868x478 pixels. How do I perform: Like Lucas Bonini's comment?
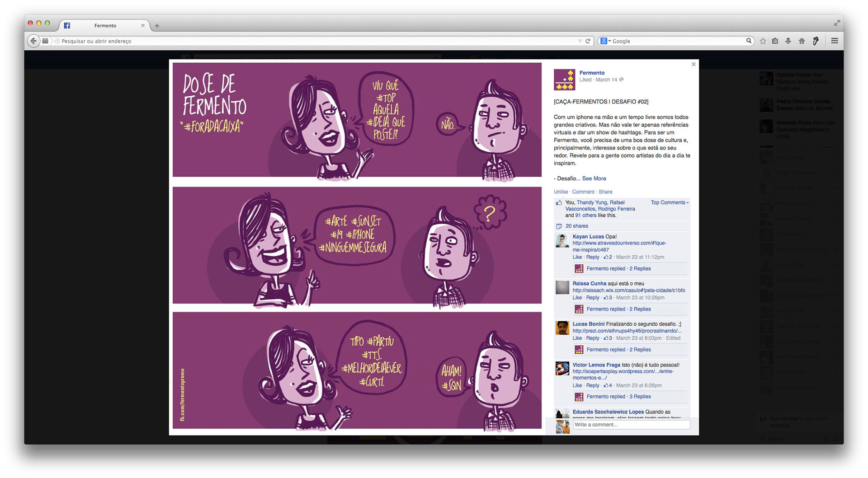pos(577,338)
